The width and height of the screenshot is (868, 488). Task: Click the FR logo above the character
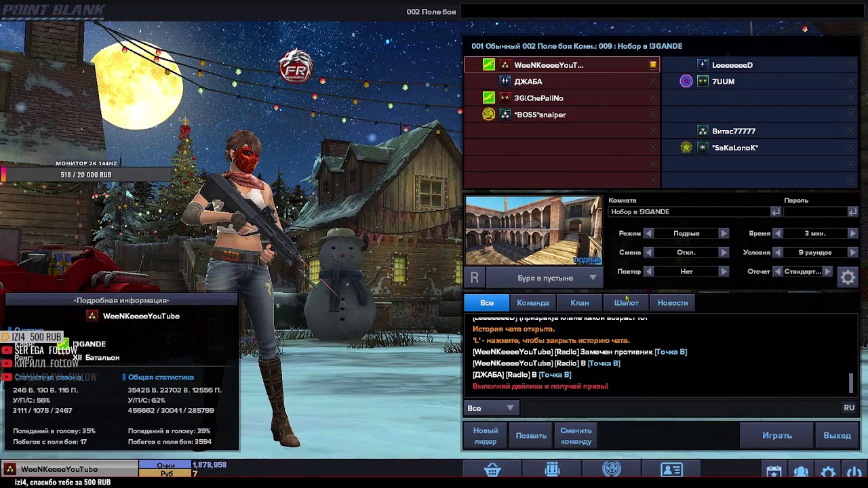[296, 66]
